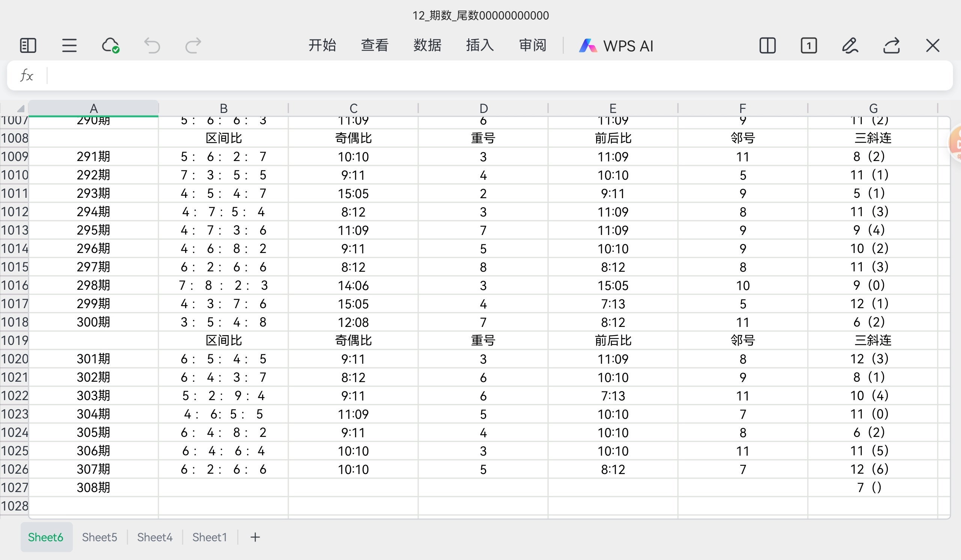The height and width of the screenshot is (560, 961).
Task: Select cell 7:13 in row 1022
Action: point(613,396)
